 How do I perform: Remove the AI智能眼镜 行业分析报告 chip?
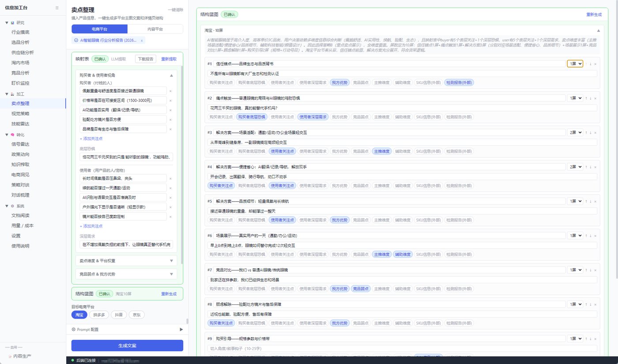point(142,41)
